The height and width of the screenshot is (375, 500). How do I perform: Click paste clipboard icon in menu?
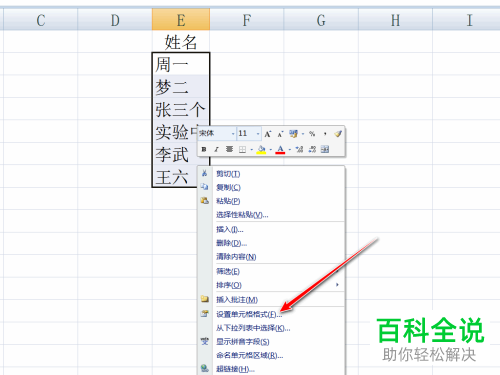204,200
